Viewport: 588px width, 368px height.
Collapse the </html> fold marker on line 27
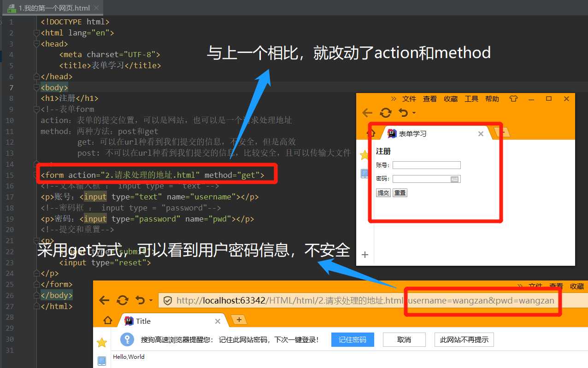click(37, 306)
